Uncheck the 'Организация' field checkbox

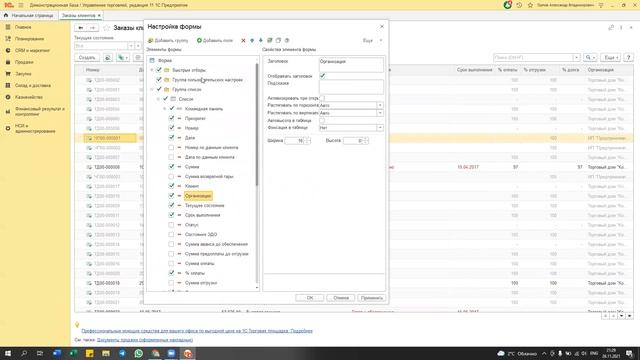pos(171,196)
